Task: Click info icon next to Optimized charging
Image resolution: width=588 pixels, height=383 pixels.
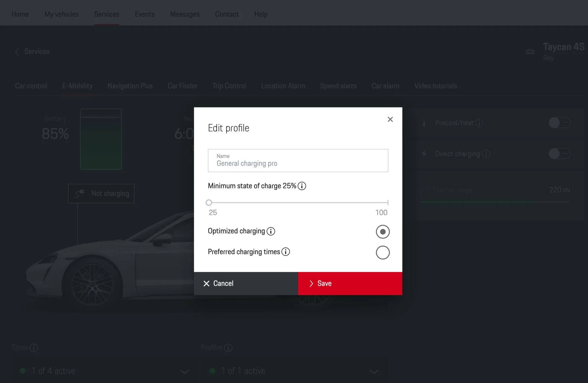Action: click(x=271, y=231)
